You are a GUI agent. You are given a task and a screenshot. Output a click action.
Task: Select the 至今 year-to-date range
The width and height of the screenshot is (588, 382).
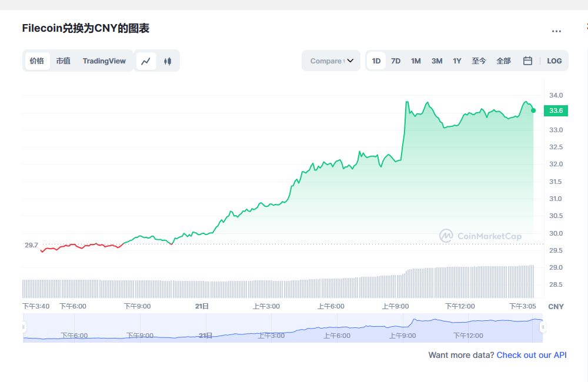tap(479, 61)
